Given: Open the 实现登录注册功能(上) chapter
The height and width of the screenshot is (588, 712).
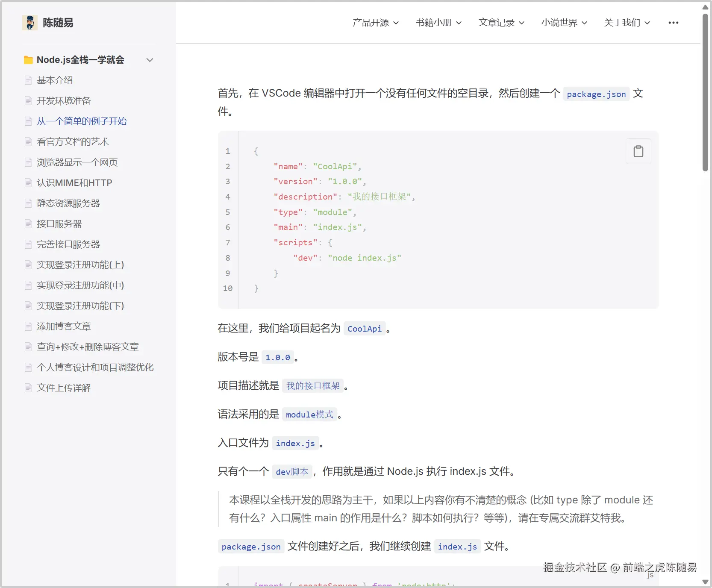Looking at the screenshot, I should 80,265.
